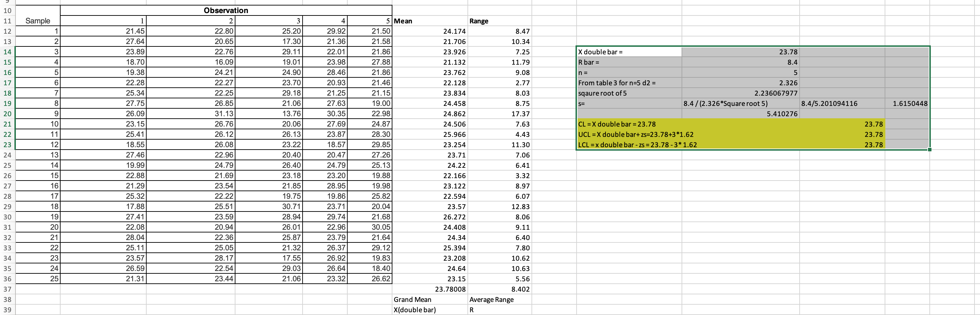Click the 'n =' label cell
Viewport: 980px width, 315px height.
coord(629,72)
